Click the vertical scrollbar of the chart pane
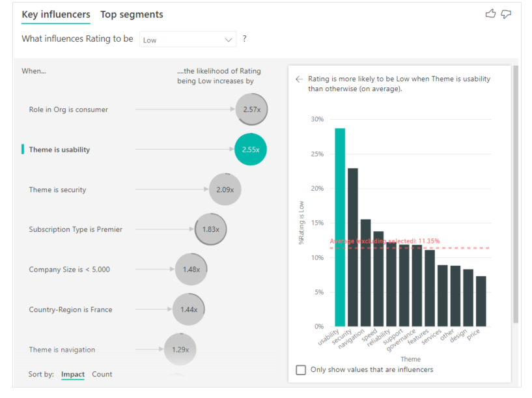Viewport: 532px width, 398px height. [x=516, y=194]
